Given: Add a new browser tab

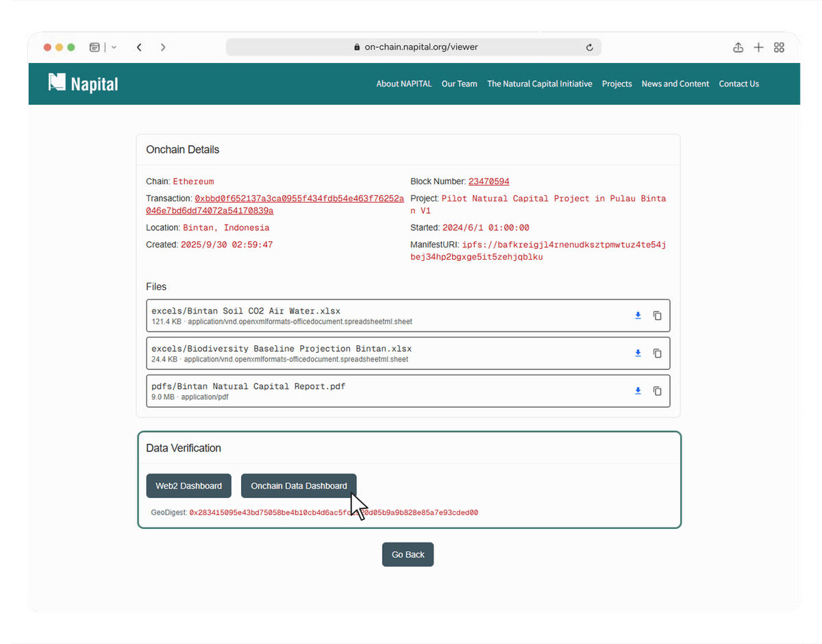Looking at the screenshot, I should click(x=758, y=47).
